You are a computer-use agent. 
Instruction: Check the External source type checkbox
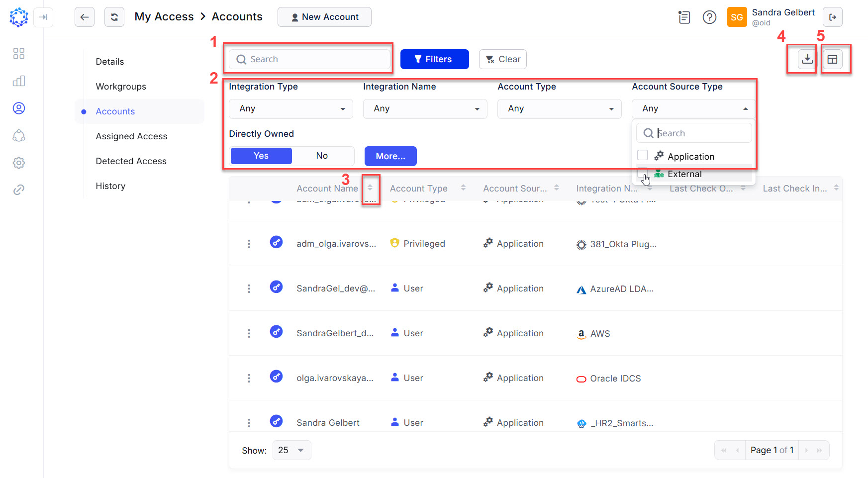(643, 174)
